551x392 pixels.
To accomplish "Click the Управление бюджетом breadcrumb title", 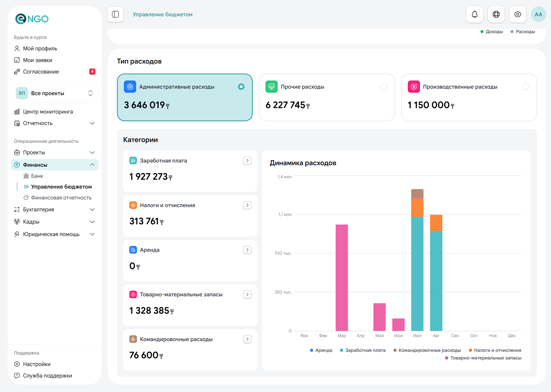I will point(163,15).
